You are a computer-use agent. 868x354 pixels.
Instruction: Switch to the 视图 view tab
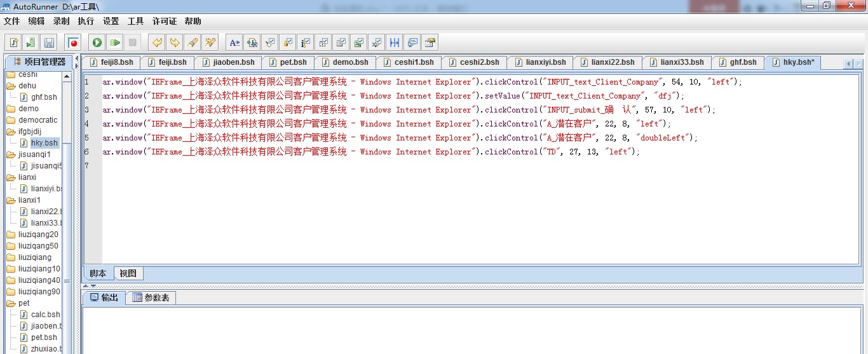128,273
